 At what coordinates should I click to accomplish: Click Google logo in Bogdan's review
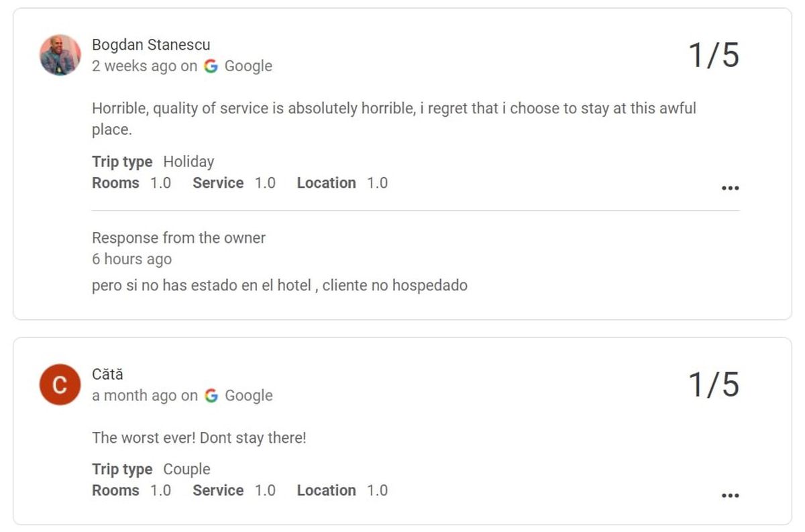click(211, 66)
